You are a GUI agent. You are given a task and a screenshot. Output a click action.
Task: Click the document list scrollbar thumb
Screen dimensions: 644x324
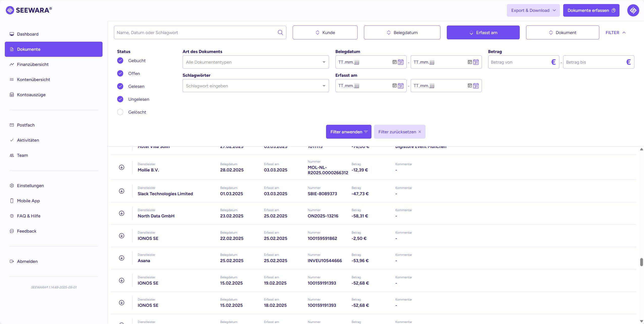[x=641, y=262]
